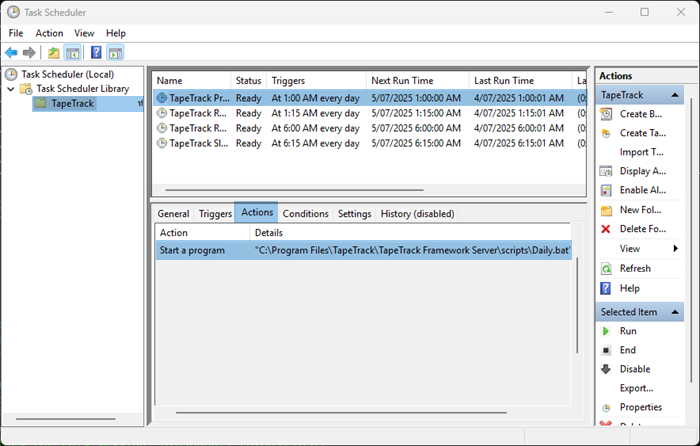Toggle the Show/Hide Action Pane toolbar button
This screenshot has width=700, height=446.
click(116, 52)
